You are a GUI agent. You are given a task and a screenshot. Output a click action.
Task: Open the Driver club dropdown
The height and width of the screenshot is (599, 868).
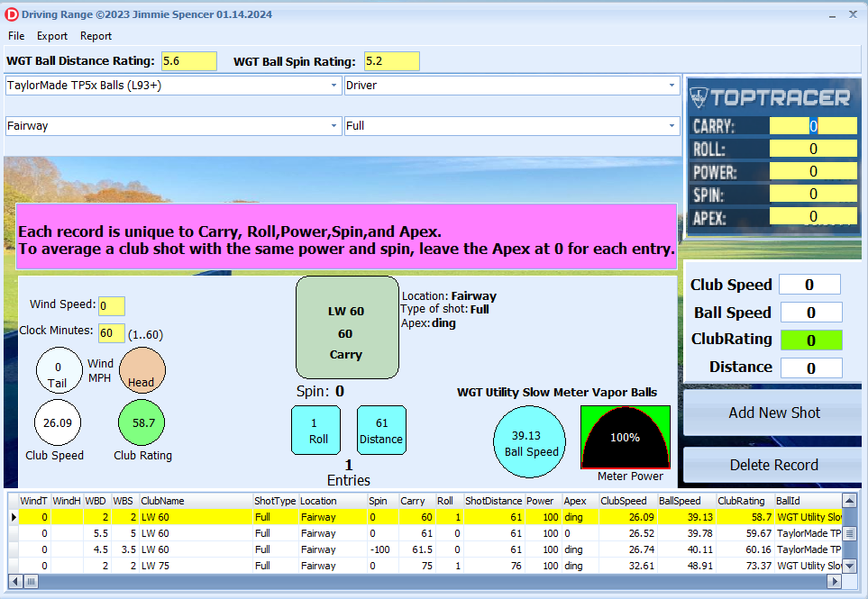click(672, 86)
